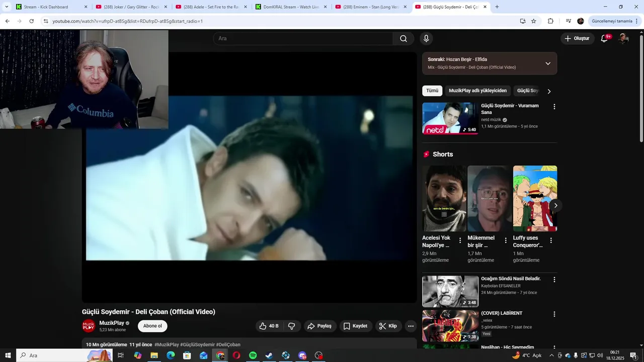The image size is (644, 362).
Task: Open options for Ocağım Söndü Nasil Beladir
Action: tap(554, 280)
